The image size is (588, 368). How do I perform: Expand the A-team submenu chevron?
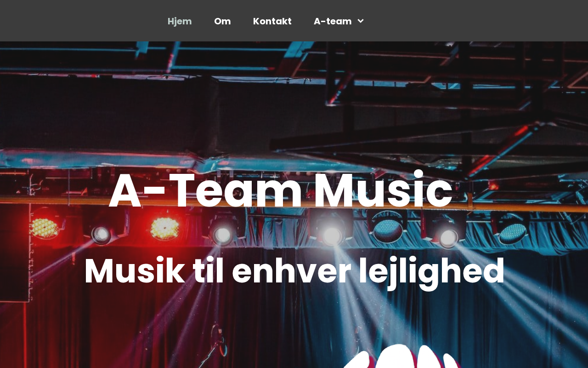coord(361,21)
